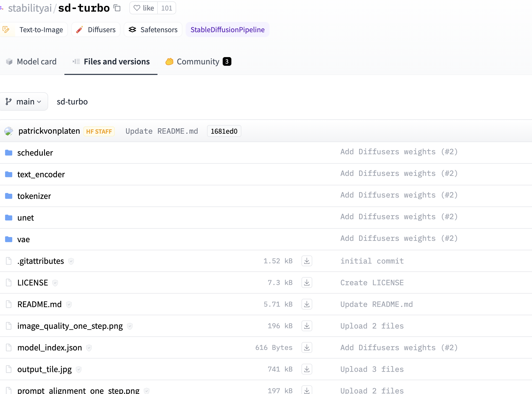The image size is (532, 394).
Task: Open patrickvonplaten's avatar
Action: coord(9,131)
